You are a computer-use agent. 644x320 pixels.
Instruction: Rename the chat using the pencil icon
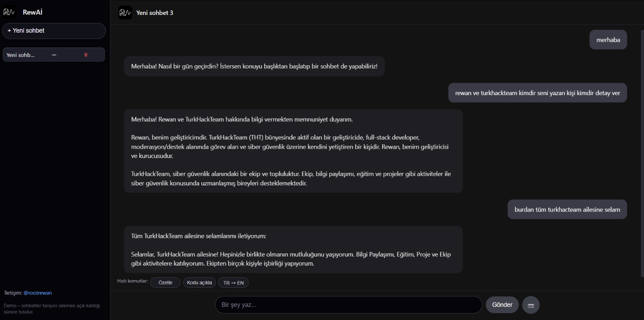coord(54,55)
